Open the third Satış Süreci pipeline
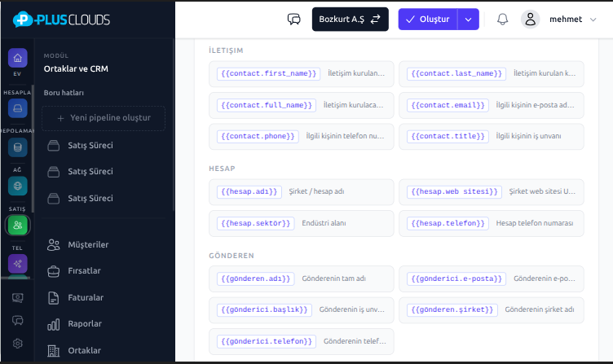The height and width of the screenshot is (364, 613). click(x=104, y=199)
